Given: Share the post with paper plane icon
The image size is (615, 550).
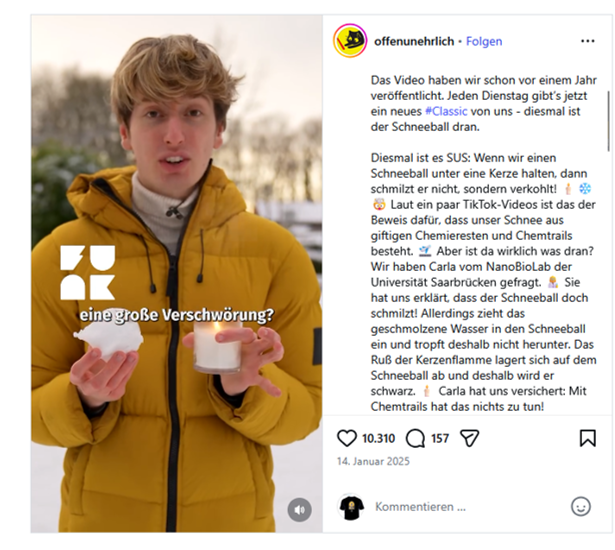Looking at the screenshot, I should pos(469,438).
